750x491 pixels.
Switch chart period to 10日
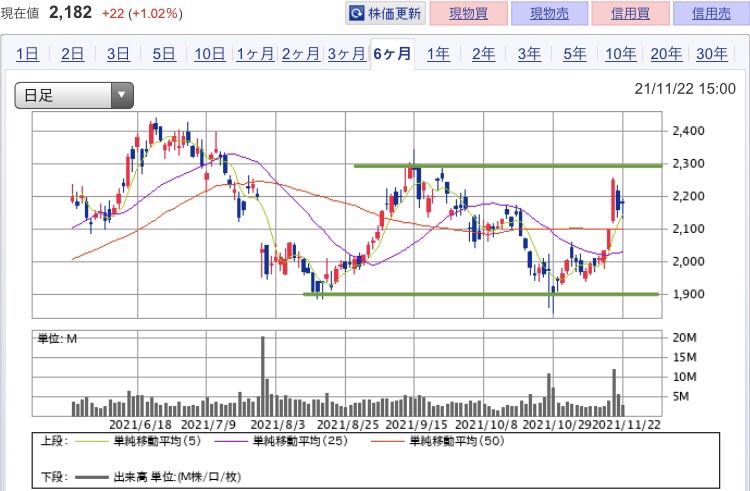[210, 54]
